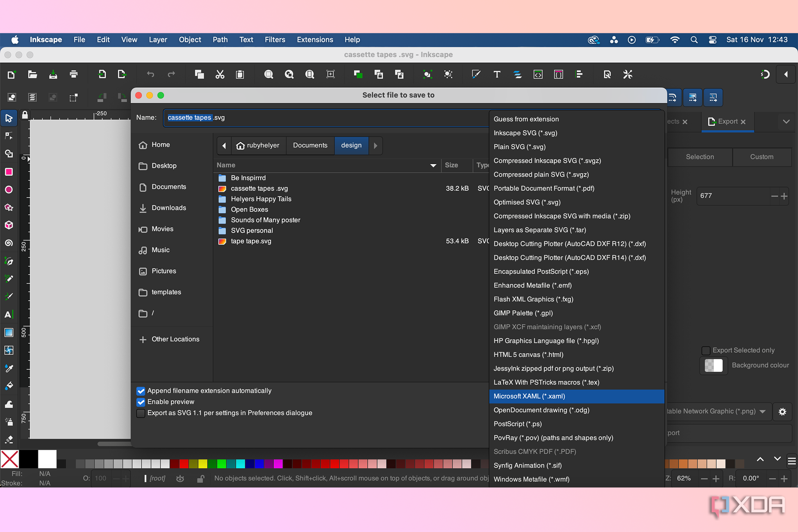Open the XML editor icon
Viewport: 798px width, 532px height.
538,74
